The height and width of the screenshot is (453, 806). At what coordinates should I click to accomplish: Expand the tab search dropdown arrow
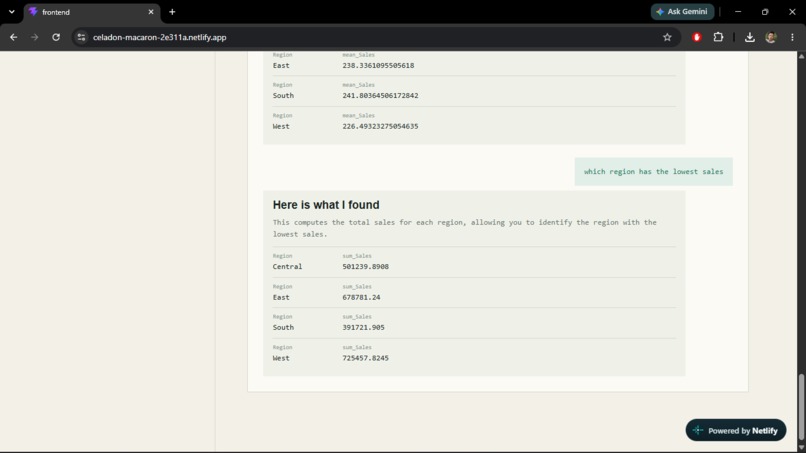point(12,12)
